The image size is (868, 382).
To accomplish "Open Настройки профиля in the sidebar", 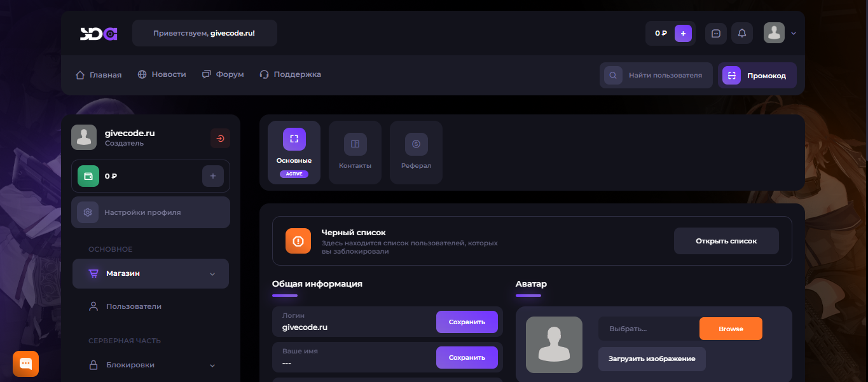I will [x=151, y=212].
